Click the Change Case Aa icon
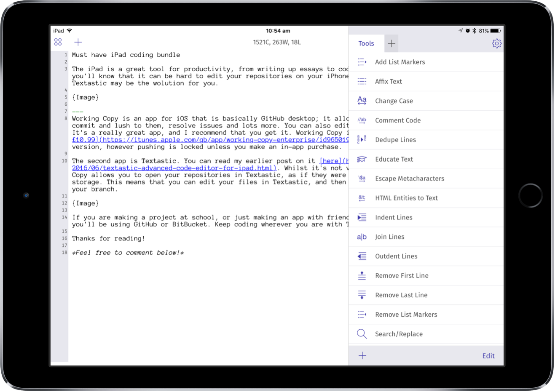Viewport: 555px width, 392px height. point(362,101)
